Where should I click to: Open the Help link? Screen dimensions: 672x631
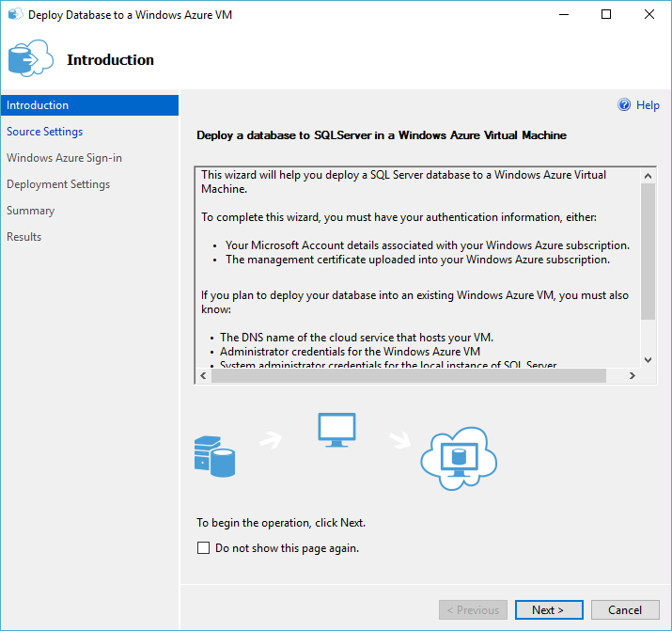(x=648, y=105)
